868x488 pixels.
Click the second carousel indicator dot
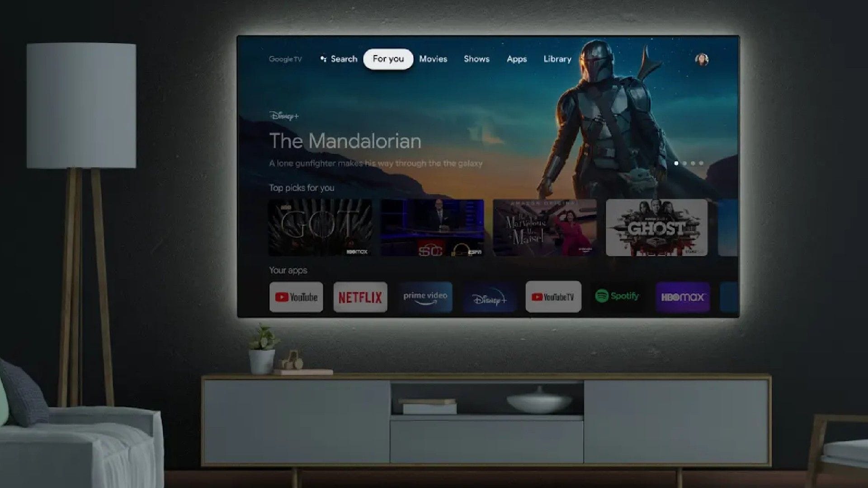pyautogui.click(x=685, y=163)
